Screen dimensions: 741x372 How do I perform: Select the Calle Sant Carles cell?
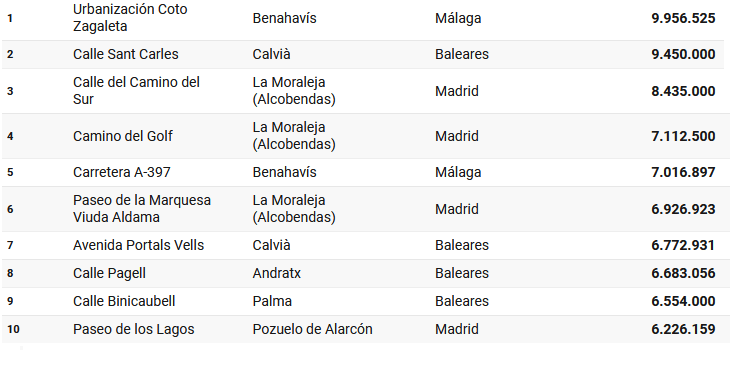126,54
